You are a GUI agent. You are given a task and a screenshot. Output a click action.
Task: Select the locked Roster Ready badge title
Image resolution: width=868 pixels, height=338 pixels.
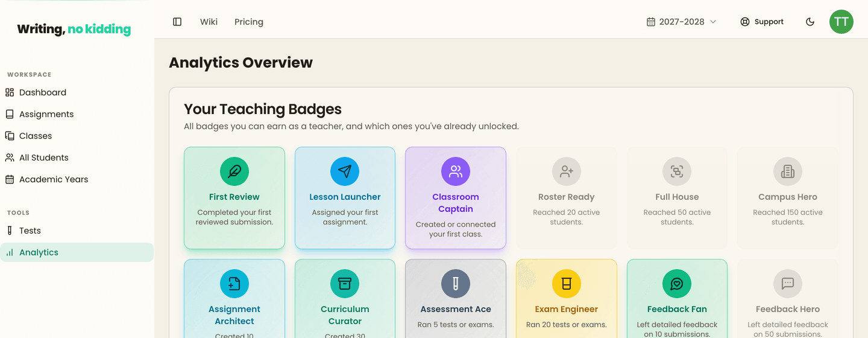tap(567, 197)
